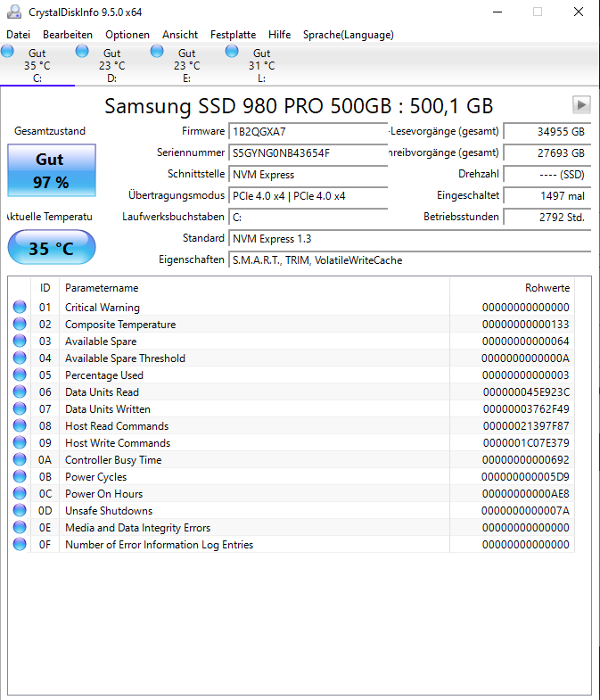Click the Eingeschaltet value 1497 mal
The image size is (600, 700).
coord(547,196)
